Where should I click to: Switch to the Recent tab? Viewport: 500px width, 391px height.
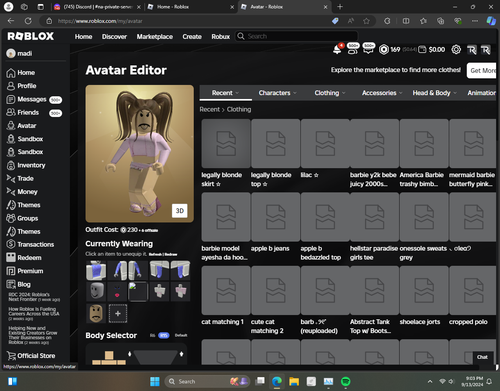pos(226,93)
